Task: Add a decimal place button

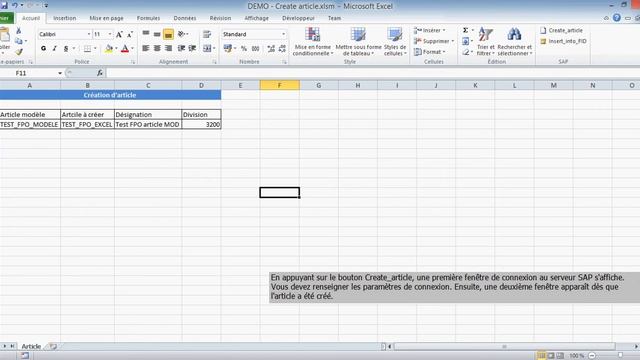Action: pyautogui.click(x=271, y=49)
